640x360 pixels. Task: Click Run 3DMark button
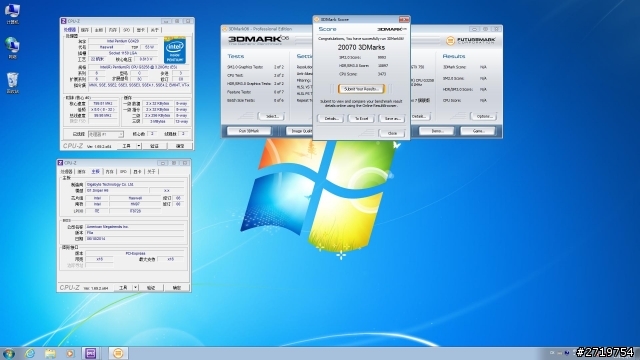(249, 131)
